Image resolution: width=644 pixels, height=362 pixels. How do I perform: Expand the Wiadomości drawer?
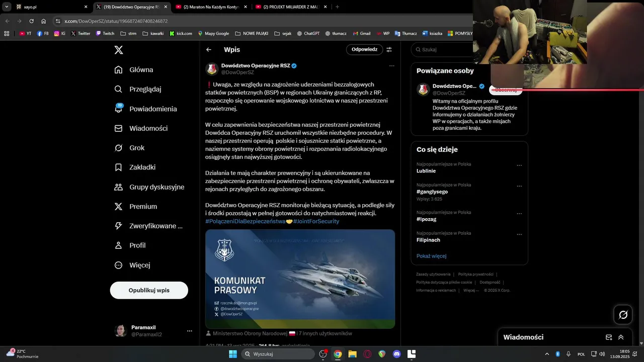point(621,337)
